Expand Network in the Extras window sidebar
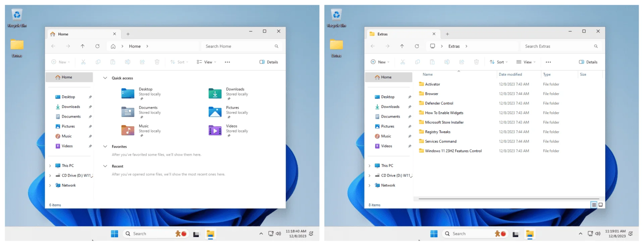The width and height of the screenshot is (644, 246). [369, 185]
